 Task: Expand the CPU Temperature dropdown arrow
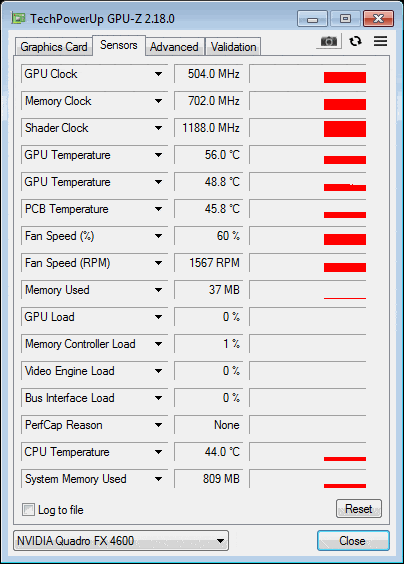[x=158, y=452]
